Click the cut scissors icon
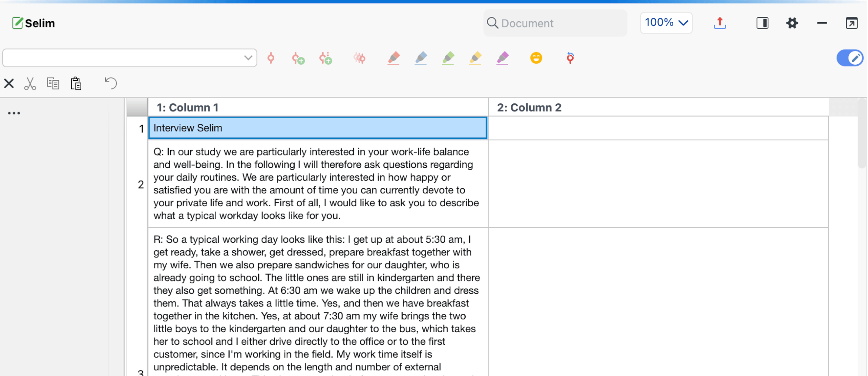868x376 pixels. (30, 83)
